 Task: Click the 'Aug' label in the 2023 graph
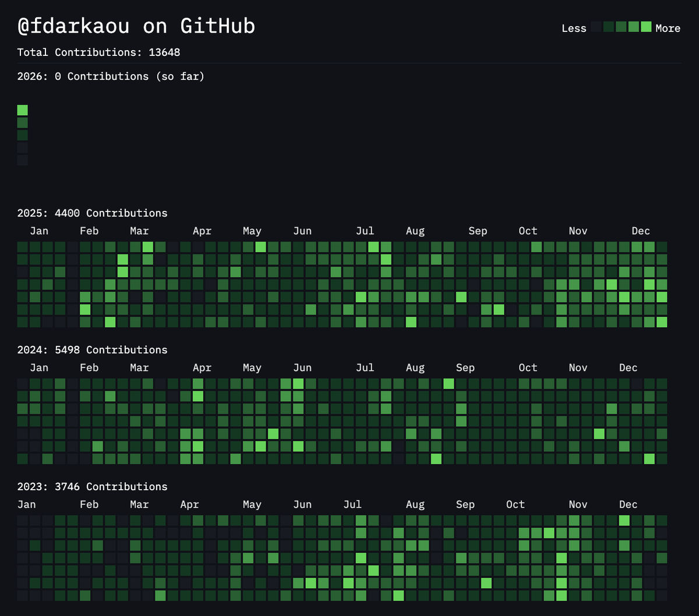pos(415,505)
